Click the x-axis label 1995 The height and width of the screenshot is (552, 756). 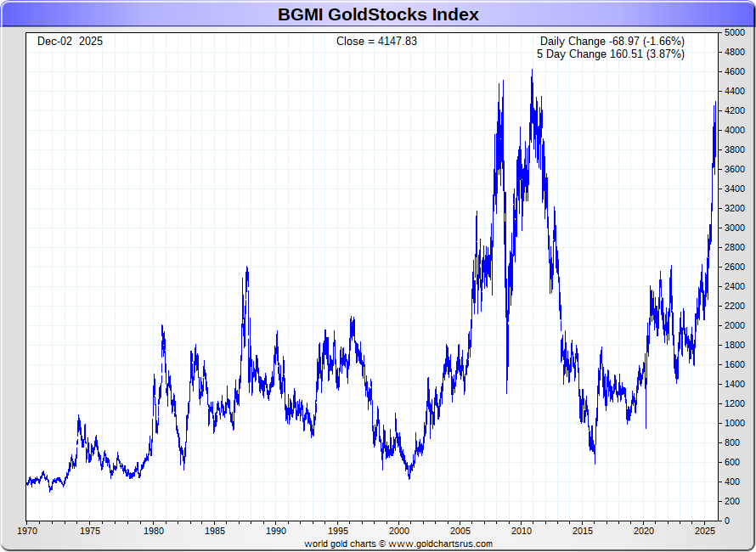337,532
